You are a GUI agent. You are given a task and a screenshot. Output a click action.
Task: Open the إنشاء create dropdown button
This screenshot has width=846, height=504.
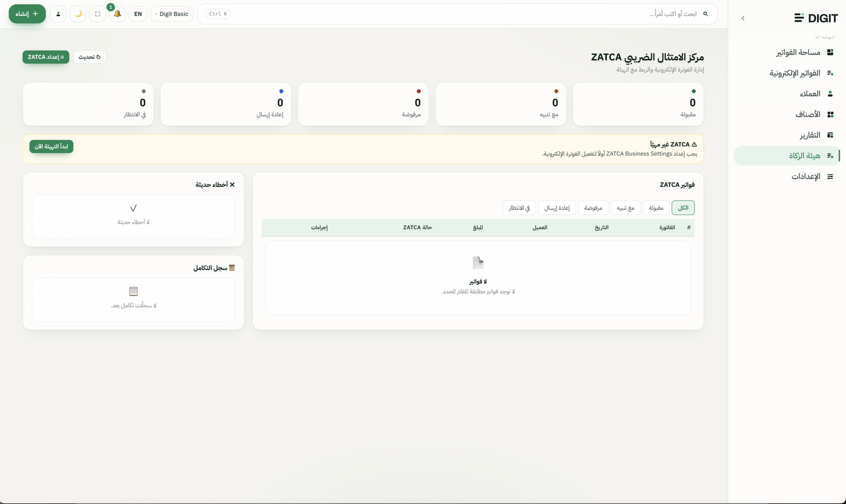point(27,14)
